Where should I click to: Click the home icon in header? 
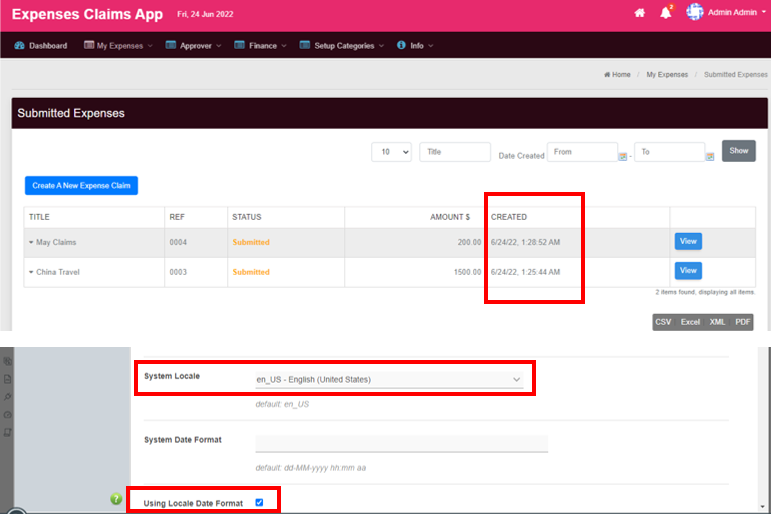640,14
